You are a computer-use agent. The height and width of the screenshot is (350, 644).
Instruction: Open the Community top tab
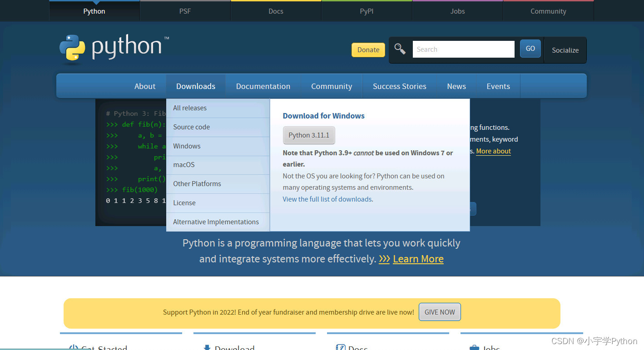click(549, 11)
